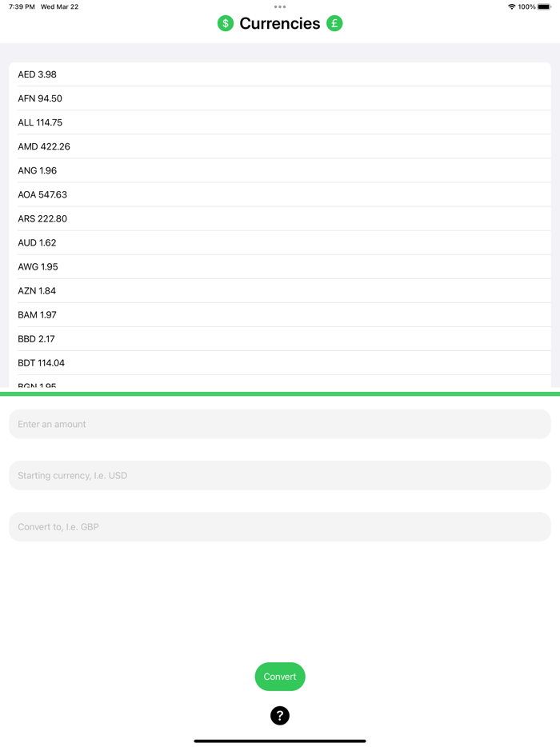Click the Convert to, i.e. GBP field

pos(280,526)
